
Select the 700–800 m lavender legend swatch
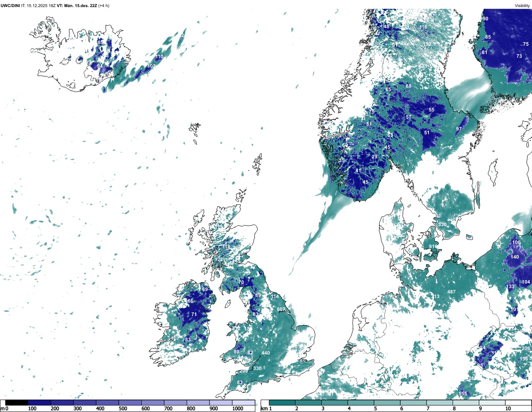click(175, 402)
